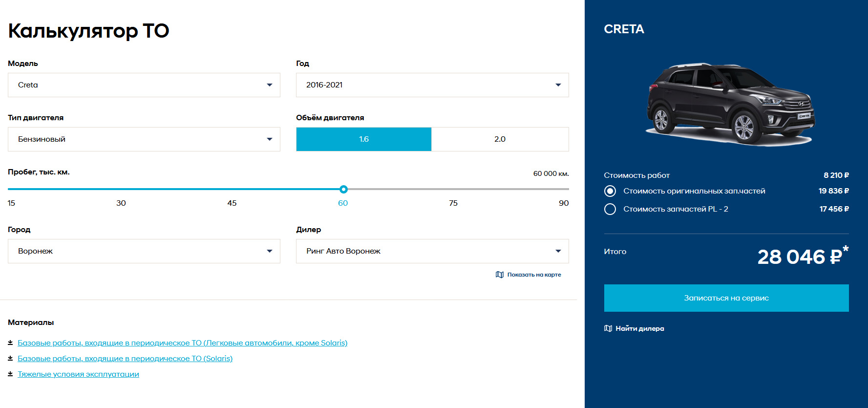This screenshot has height=408, width=868.
Task: Set mileage to 30 thousand km label
Action: pos(121,203)
